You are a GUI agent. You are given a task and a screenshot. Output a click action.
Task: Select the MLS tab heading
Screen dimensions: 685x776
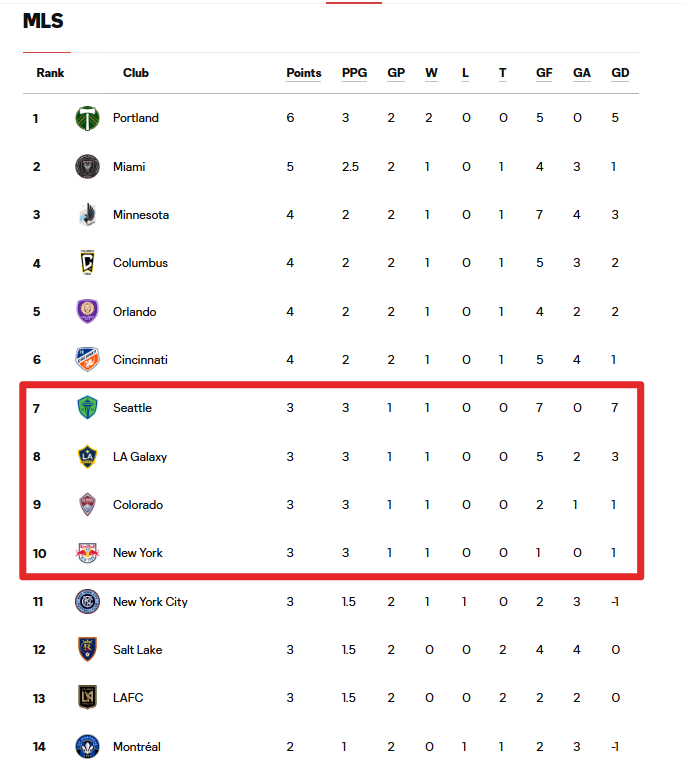(43, 21)
